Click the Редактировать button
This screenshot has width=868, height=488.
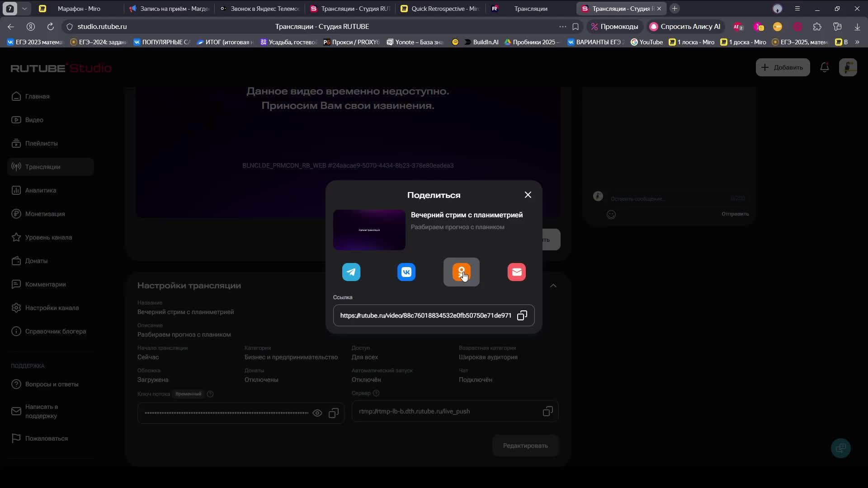point(525,446)
